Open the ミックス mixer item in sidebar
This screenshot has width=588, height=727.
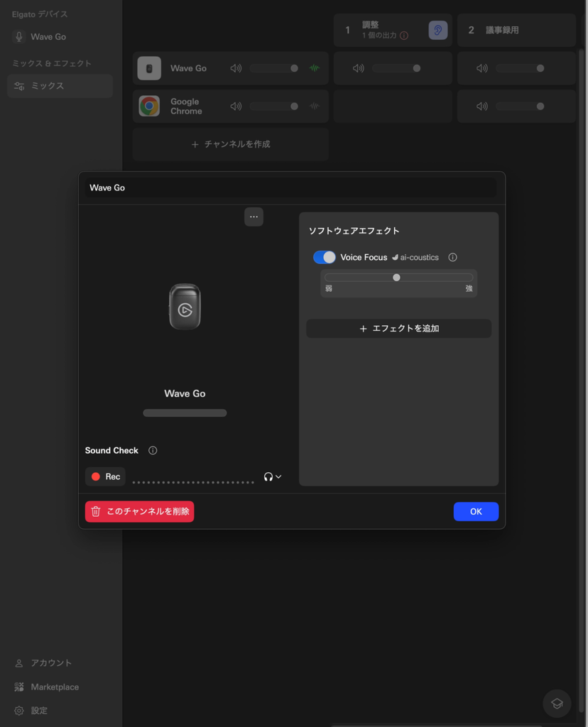60,86
